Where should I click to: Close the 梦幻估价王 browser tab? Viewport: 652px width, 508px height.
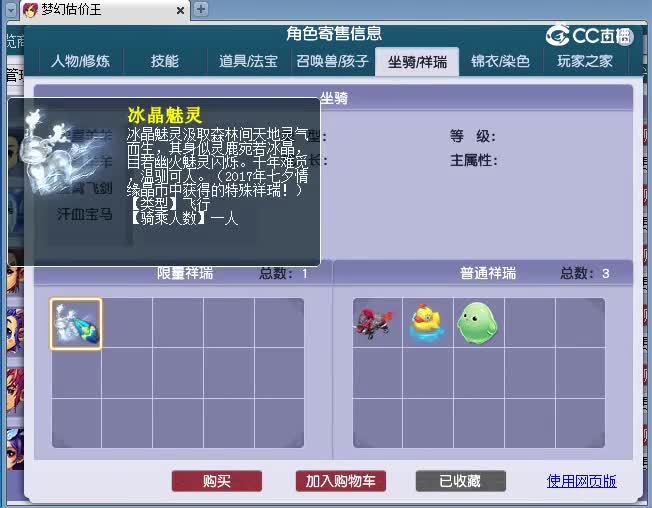[x=180, y=10]
